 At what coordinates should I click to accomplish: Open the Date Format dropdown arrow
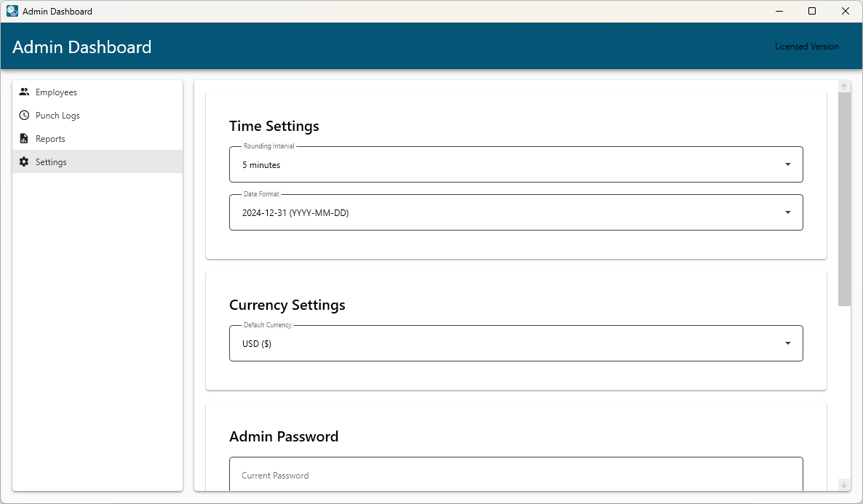click(x=787, y=212)
